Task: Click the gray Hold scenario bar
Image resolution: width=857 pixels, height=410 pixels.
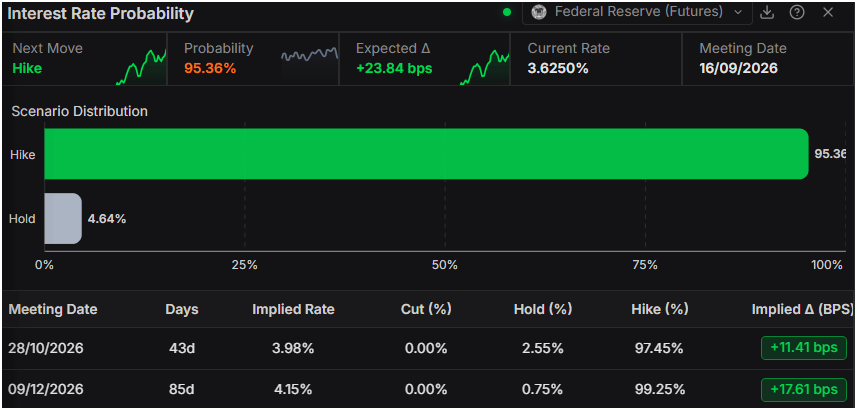Action: pyautogui.click(x=63, y=218)
